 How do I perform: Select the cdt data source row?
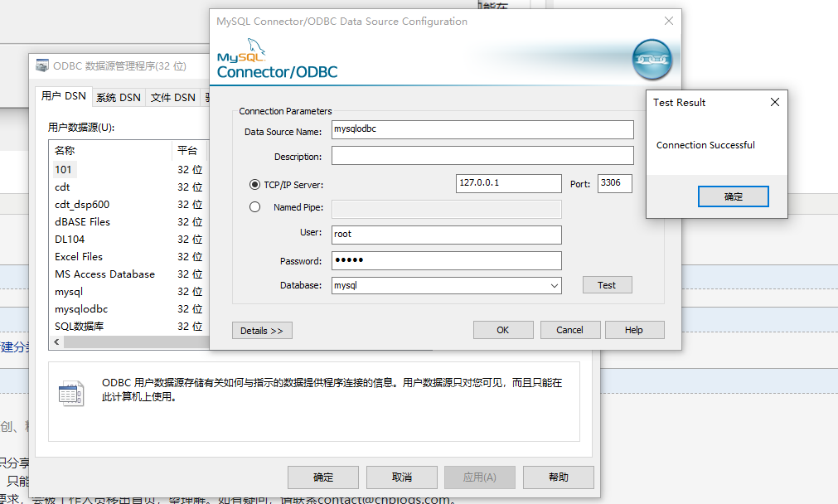[128, 187]
